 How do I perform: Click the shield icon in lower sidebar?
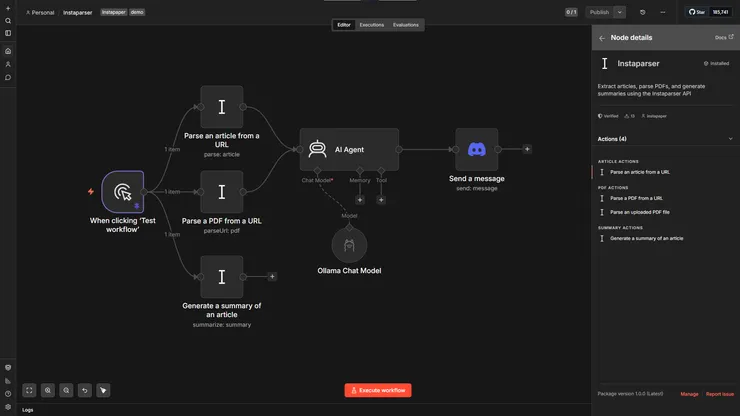pyautogui.click(x=8, y=367)
